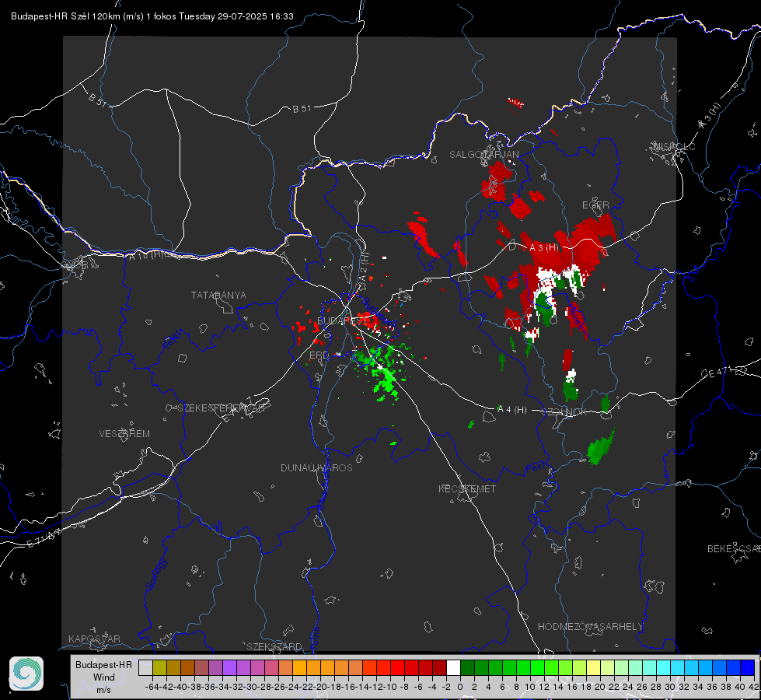
Task: Click the SZÉKESFEHÉRVÁR city label
Action: point(222,408)
